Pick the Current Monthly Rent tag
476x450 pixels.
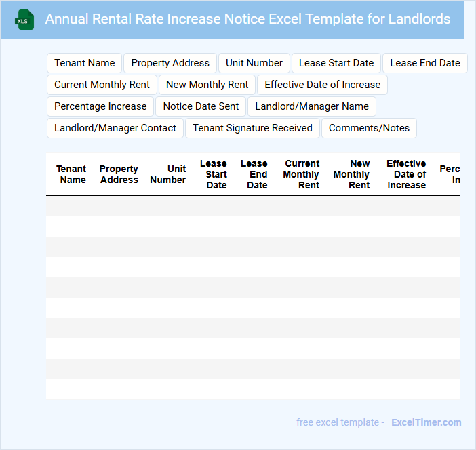point(102,85)
